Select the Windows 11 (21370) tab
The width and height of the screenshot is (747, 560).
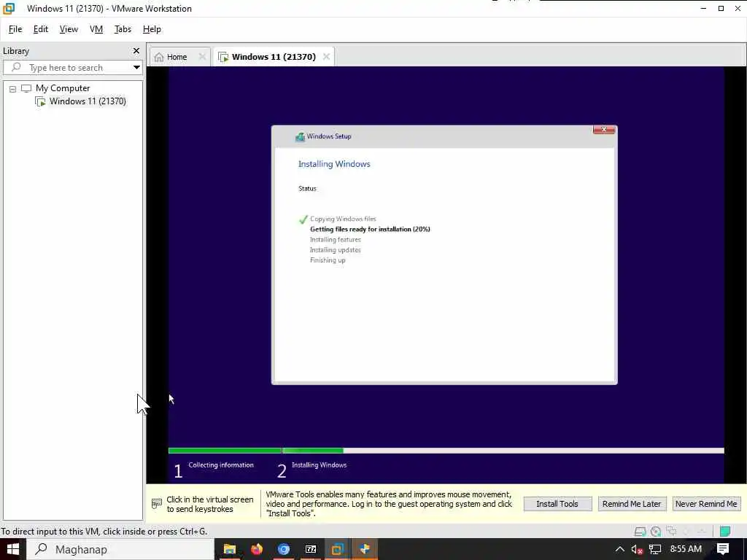274,57
